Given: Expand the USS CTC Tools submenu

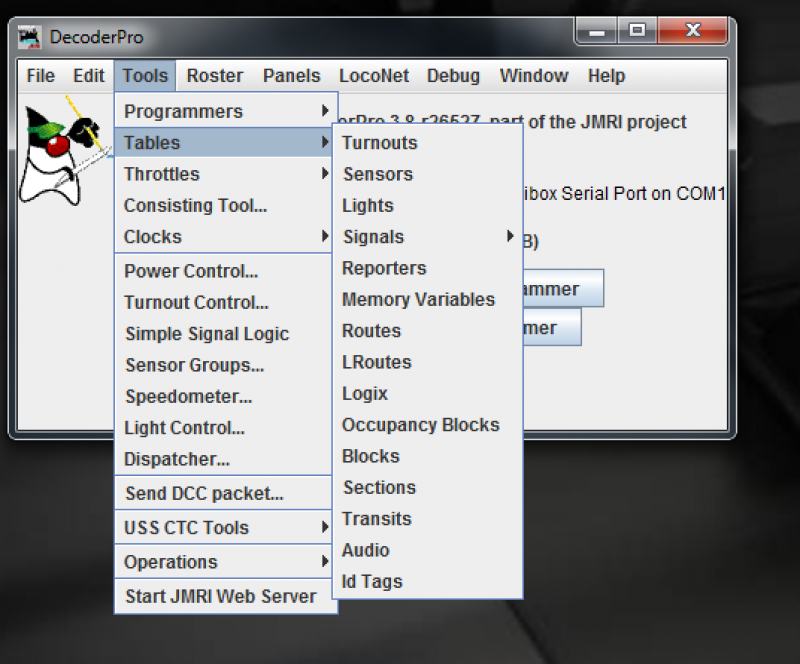Looking at the screenshot, I should pos(223,527).
